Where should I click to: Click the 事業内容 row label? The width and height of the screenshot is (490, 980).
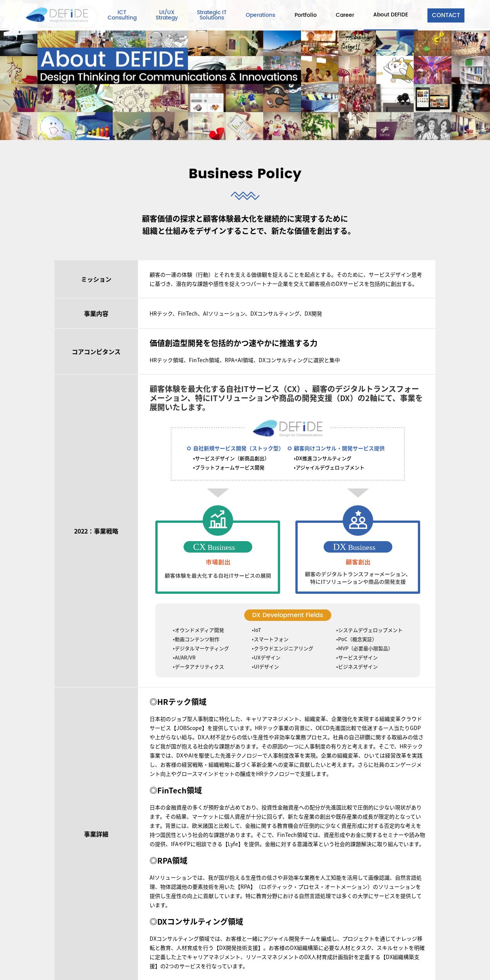[96, 314]
